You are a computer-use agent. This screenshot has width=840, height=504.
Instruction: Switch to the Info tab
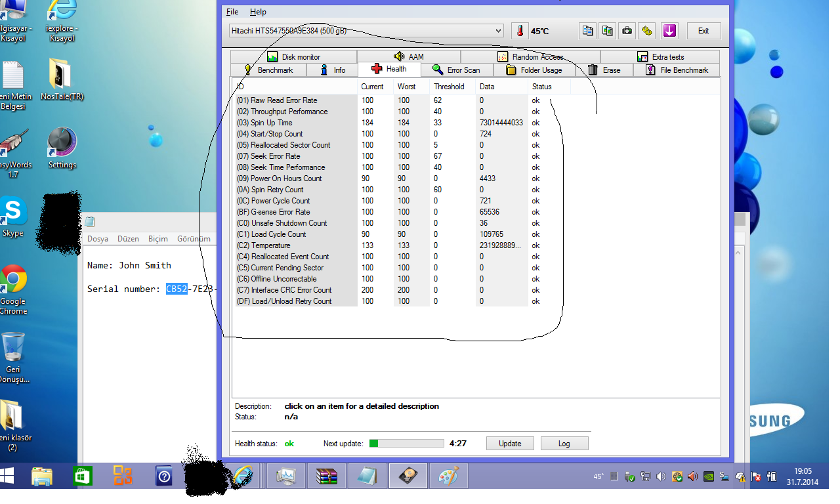331,70
